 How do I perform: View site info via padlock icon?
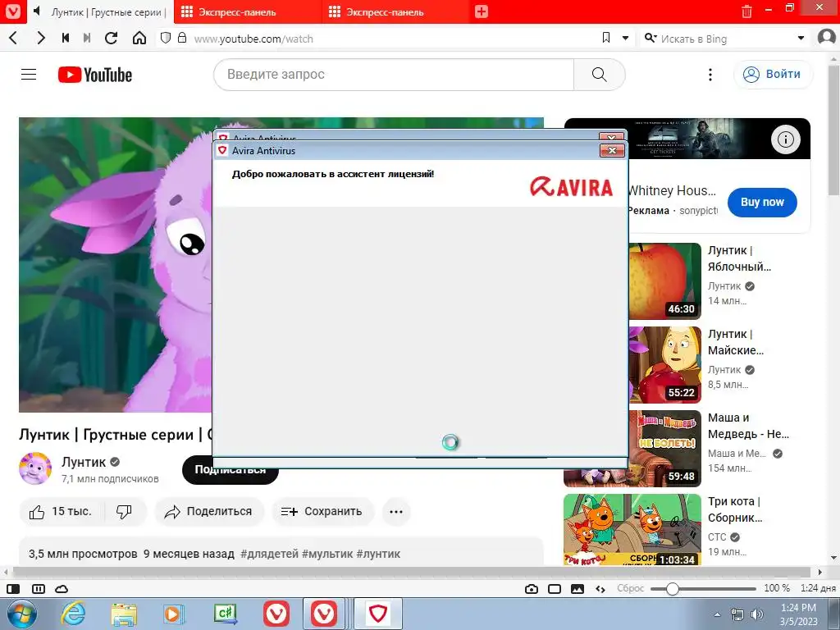182,38
